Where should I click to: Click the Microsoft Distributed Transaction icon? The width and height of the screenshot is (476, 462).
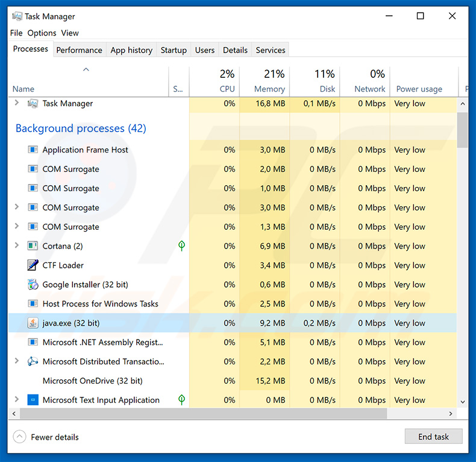pos(33,361)
